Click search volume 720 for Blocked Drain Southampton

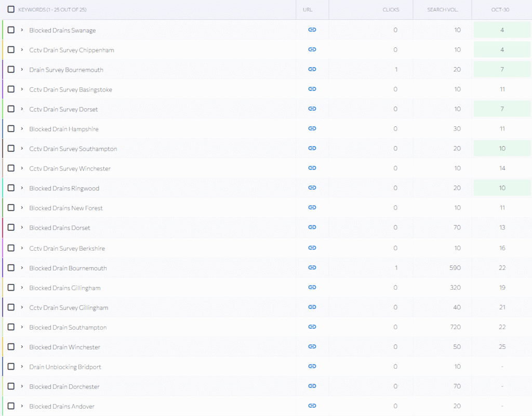[455, 327]
